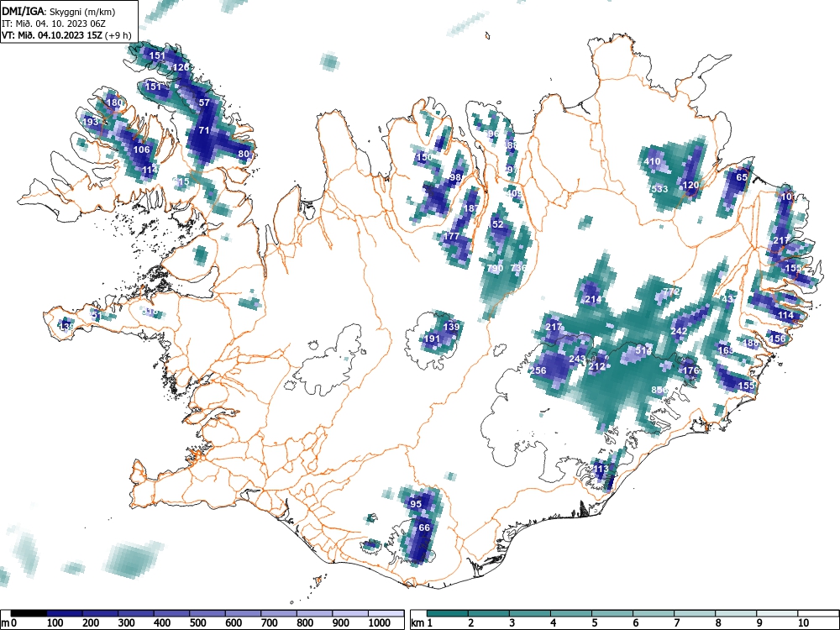Click the visibility value 176
Screen dimensions: 840x630
point(691,370)
